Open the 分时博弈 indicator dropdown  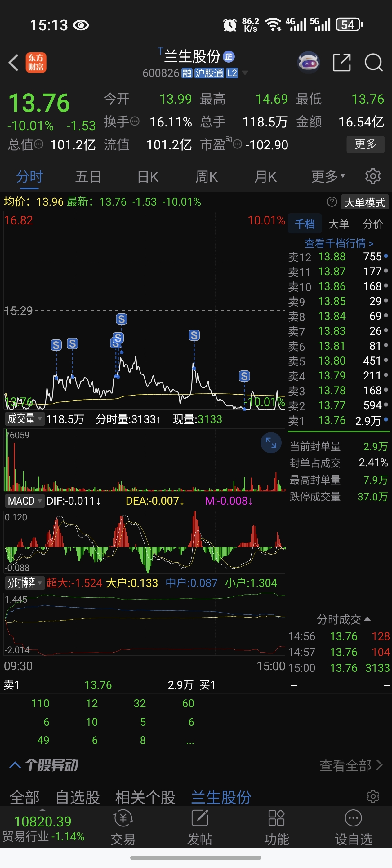tap(24, 582)
